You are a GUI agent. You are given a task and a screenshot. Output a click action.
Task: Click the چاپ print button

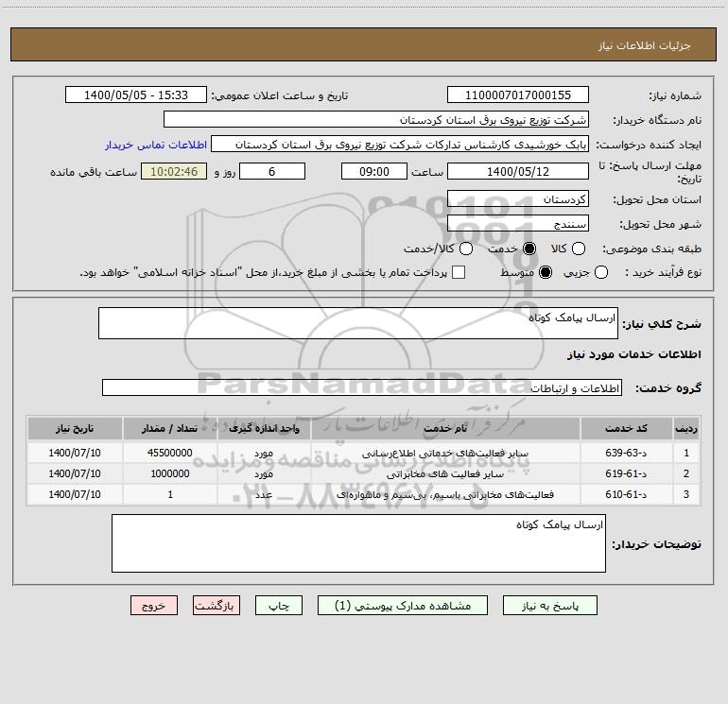pos(279,606)
